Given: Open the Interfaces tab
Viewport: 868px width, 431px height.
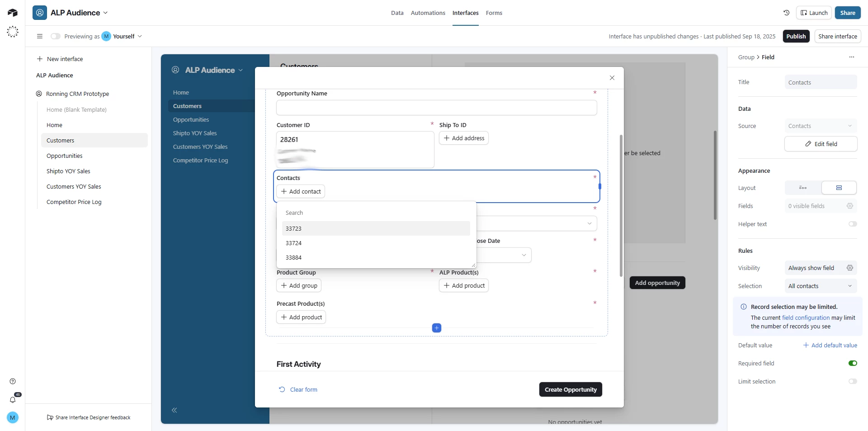Looking at the screenshot, I should click(x=466, y=13).
